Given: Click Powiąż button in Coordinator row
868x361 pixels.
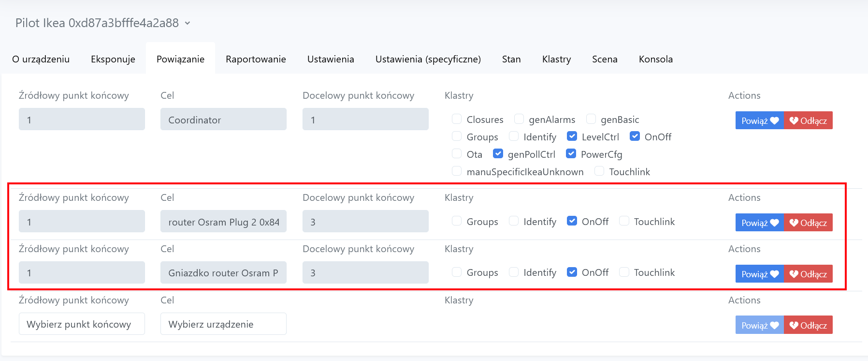Looking at the screenshot, I should 760,120.
